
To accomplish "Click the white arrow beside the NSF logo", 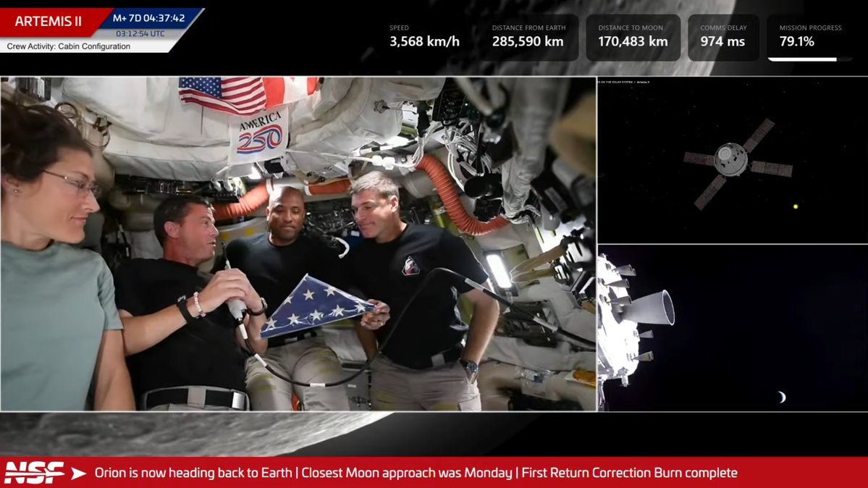I will 79,473.
